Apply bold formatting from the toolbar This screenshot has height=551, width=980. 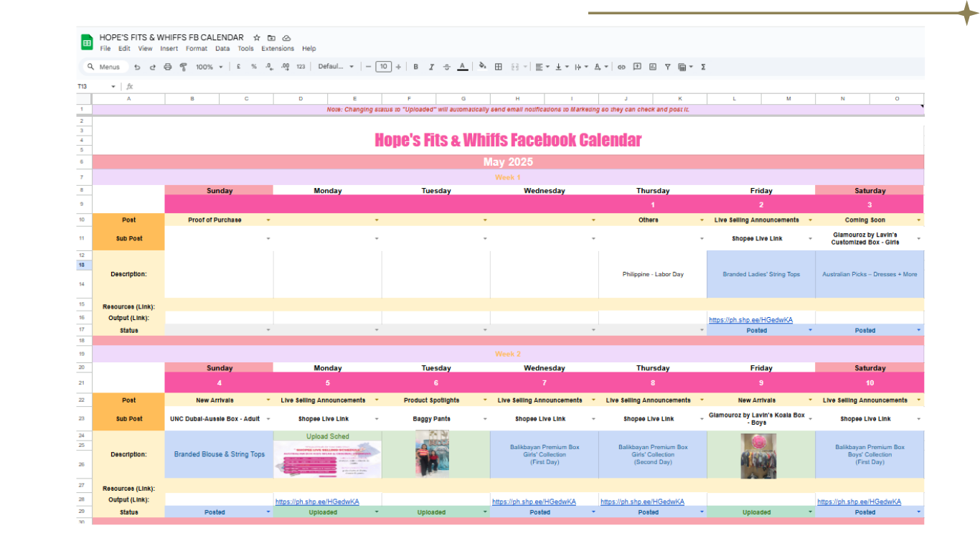click(x=415, y=67)
